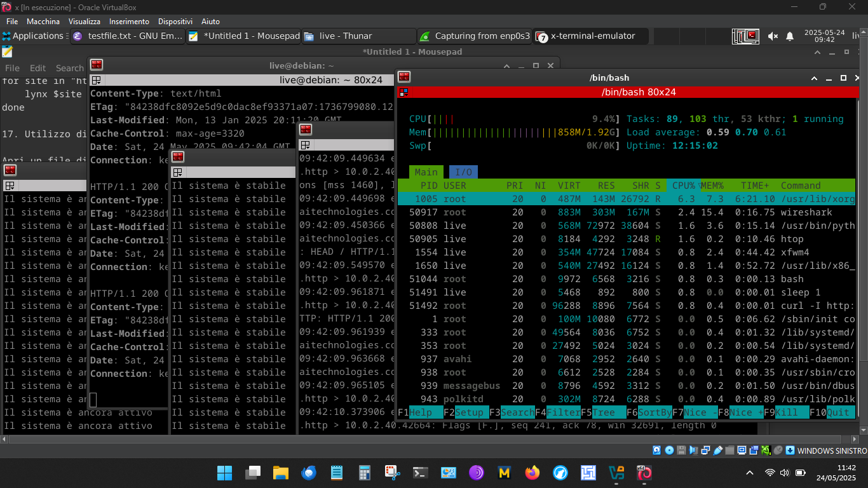Open VirtualBox Inserimento menu
868x488 pixels.
(129, 22)
